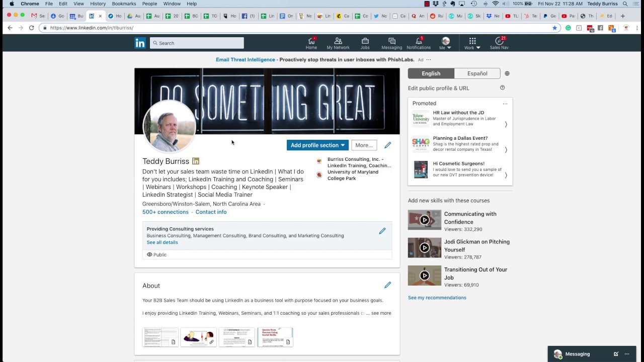Image resolution: width=644 pixels, height=362 pixels.
Task: Open Edit public profile & URL
Action: click(x=438, y=88)
